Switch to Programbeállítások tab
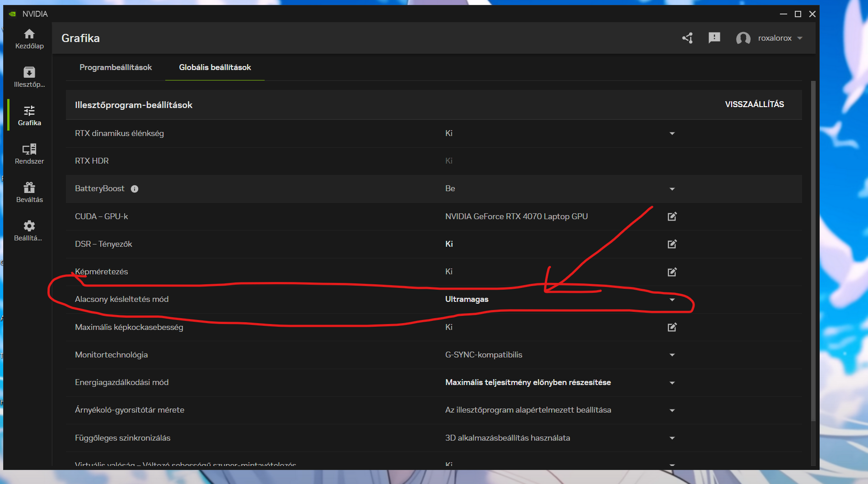This screenshot has height=484, width=868. click(x=116, y=67)
